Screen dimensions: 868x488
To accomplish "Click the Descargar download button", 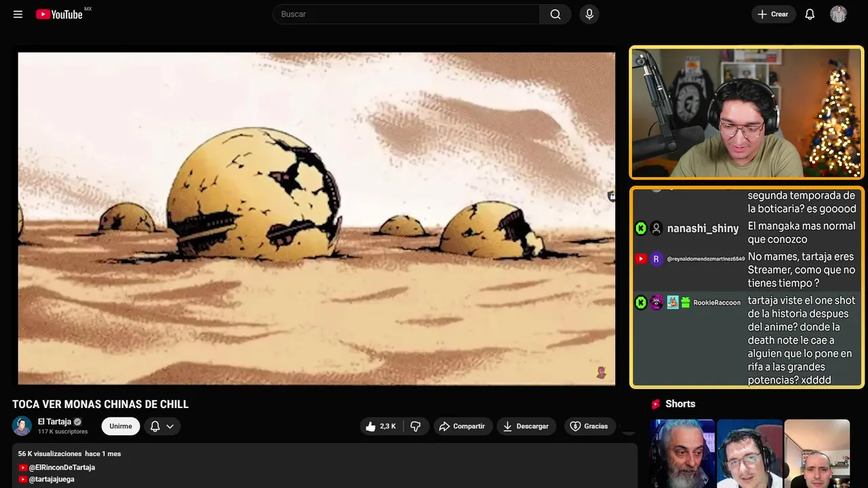I will (526, 426).
